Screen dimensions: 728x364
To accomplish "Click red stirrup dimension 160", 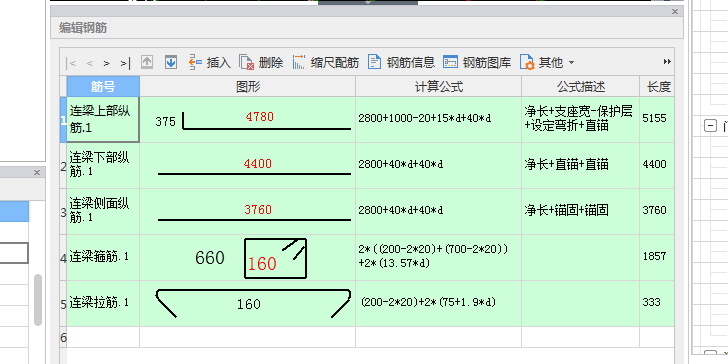I will pyautogui.click(x=262, y=264).
